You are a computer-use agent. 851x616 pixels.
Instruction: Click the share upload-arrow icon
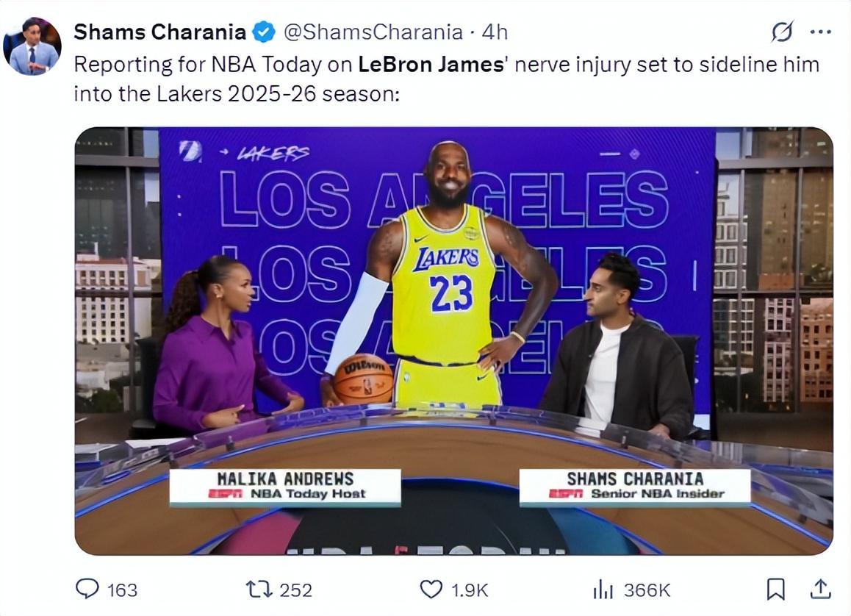tap(821, 588)
